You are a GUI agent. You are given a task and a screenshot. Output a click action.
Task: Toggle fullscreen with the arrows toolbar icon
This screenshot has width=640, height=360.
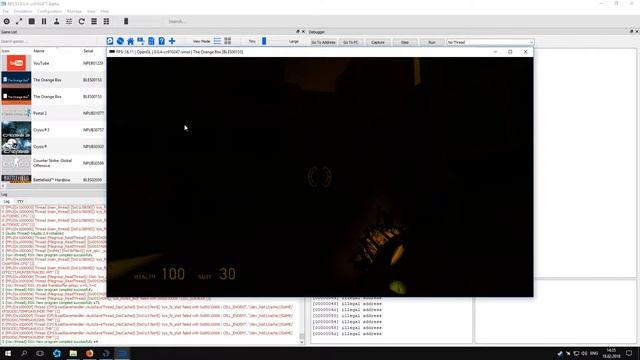tap(19, 21)
